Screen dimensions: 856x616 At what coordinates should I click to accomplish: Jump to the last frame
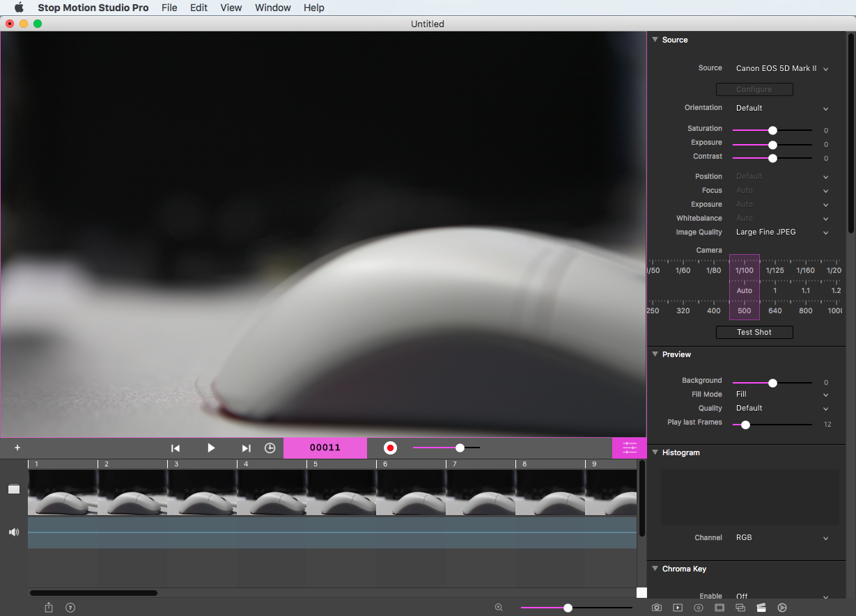click(246, 448)
